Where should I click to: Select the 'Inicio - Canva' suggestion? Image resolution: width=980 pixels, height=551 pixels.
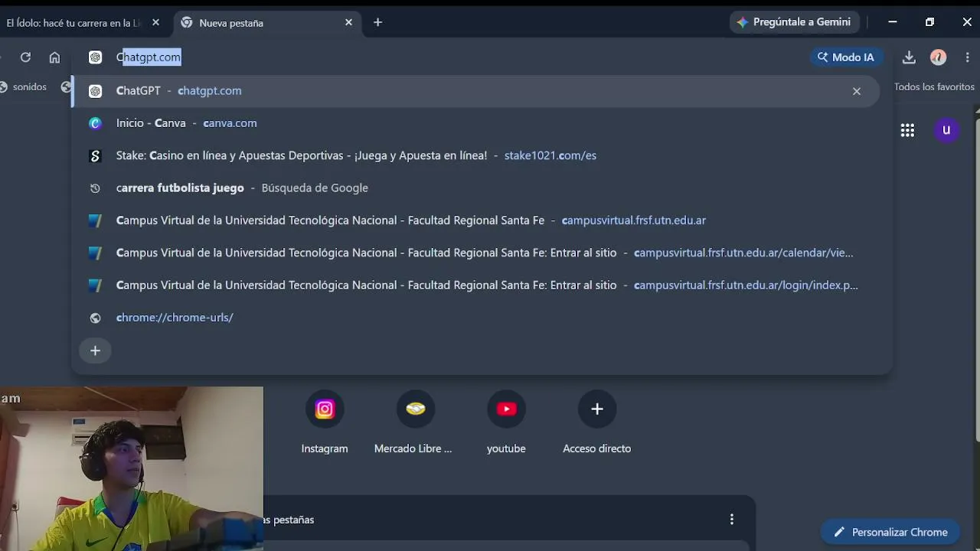pos(475,123)
